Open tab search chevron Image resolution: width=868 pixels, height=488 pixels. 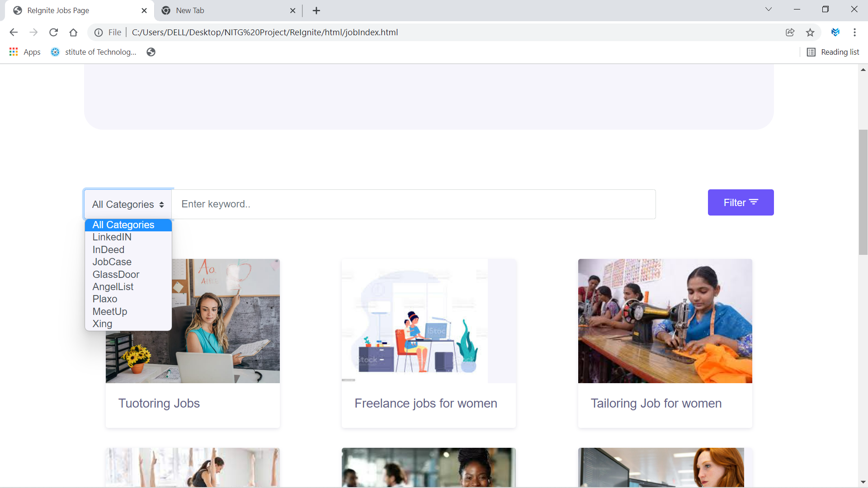tap(768, 9)
